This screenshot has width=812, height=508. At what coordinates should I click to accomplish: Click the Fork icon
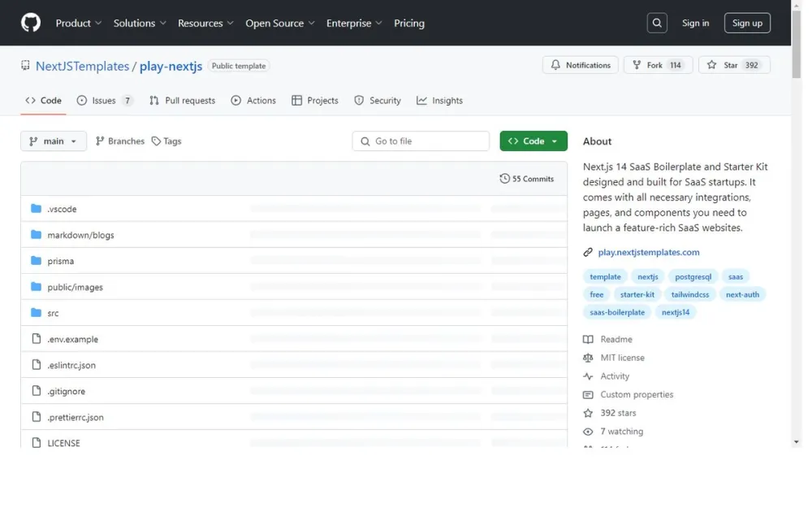[637, 65]
